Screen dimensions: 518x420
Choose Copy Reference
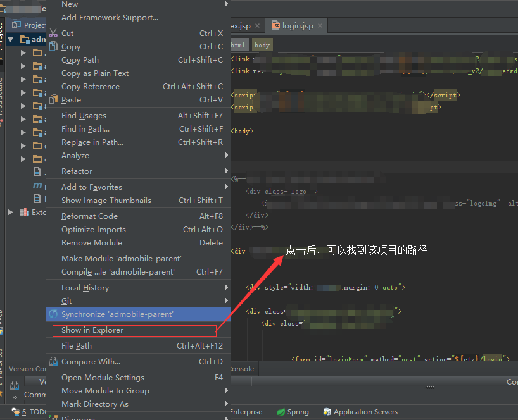tap(139, 87)
